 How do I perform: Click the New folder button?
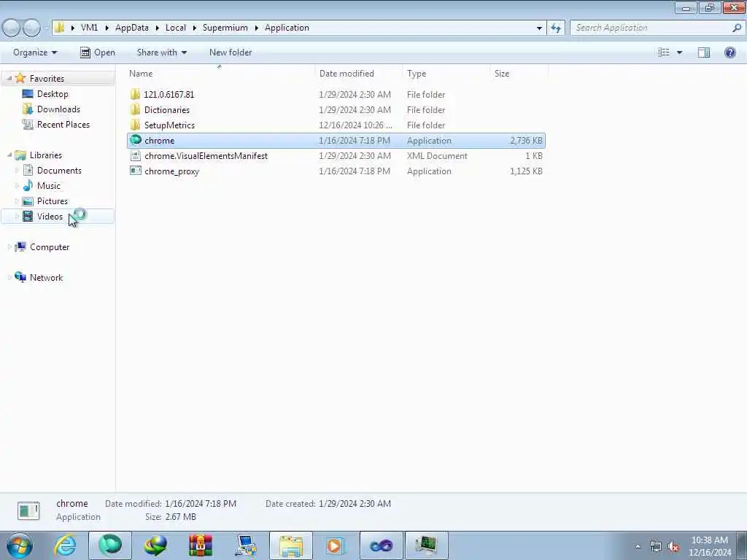231,52
